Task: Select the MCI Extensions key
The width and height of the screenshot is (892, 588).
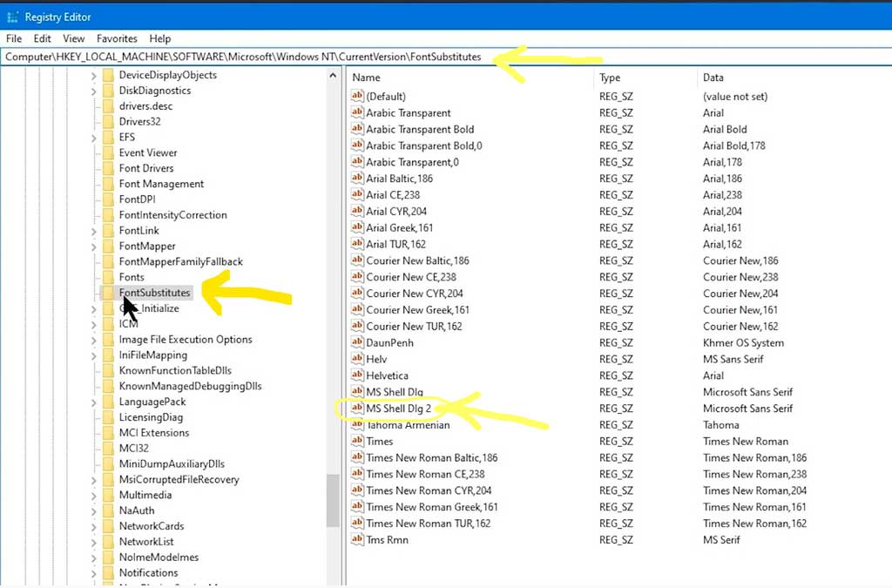Action: click(153, 433)
